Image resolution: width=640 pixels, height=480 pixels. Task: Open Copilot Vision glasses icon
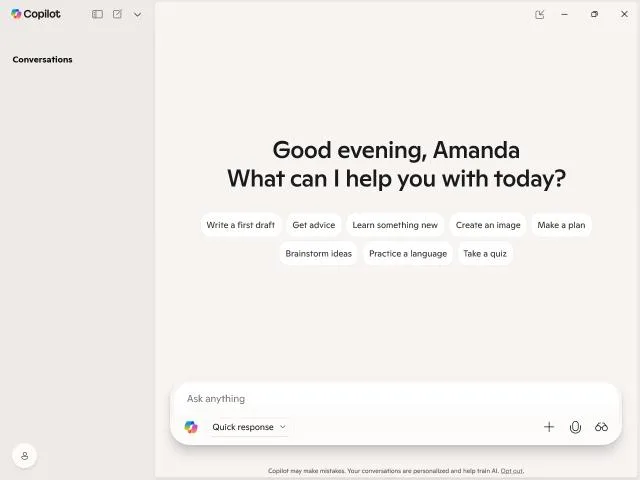tap(601, 427)
